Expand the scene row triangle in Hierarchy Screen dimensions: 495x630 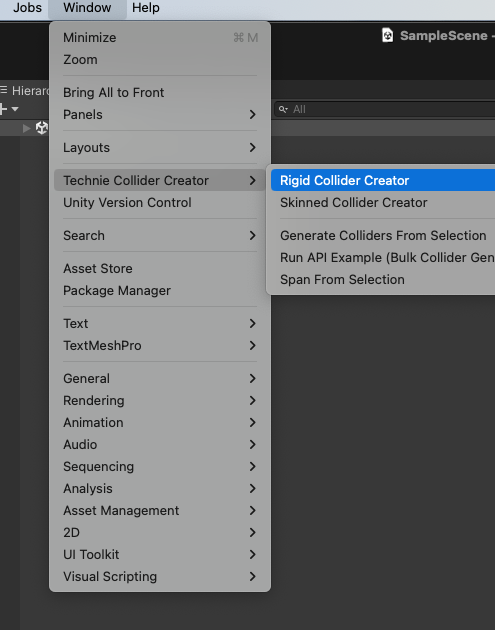[27, 128]
